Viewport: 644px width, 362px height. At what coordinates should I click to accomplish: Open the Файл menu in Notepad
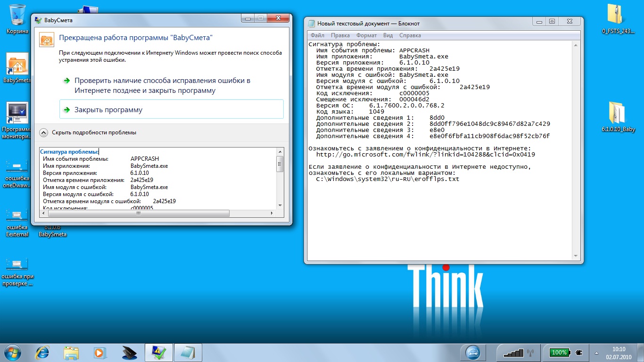pos(317,35)
